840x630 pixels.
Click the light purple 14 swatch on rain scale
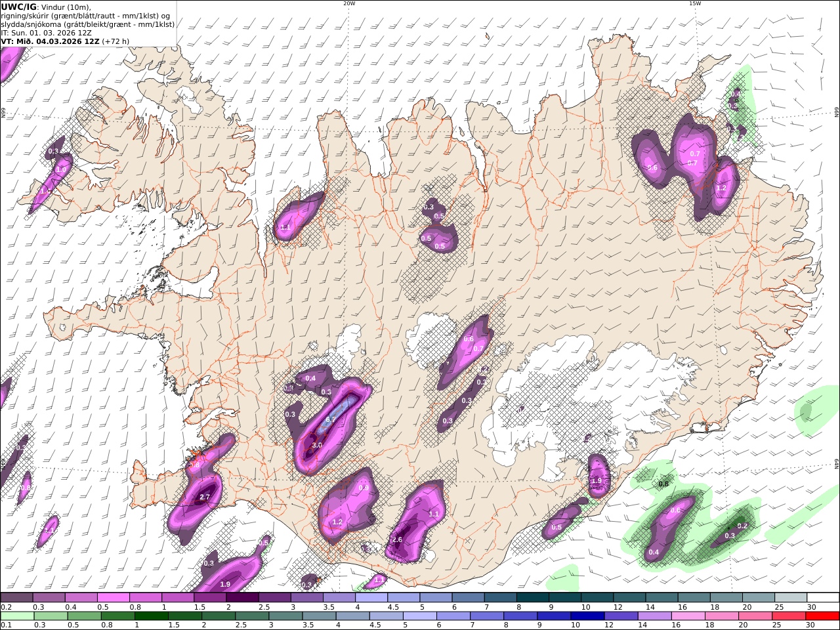pyautogui.click(x=654, y=616)
